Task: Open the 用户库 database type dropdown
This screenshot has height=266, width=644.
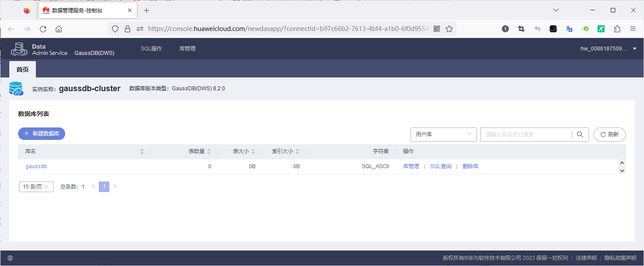Action: pos(444,135)
